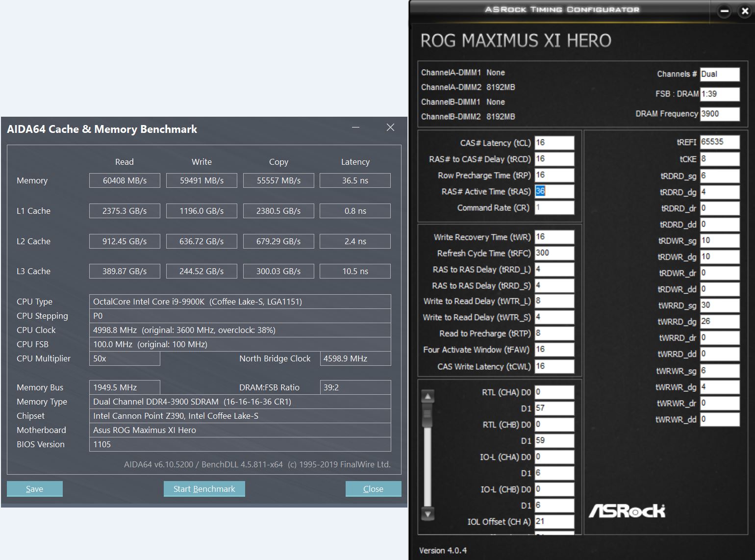The height and width of the screenshot is (560, 755).
Task: Click the Memory Read value 60408 MB/s
Action: click(125, 180)
